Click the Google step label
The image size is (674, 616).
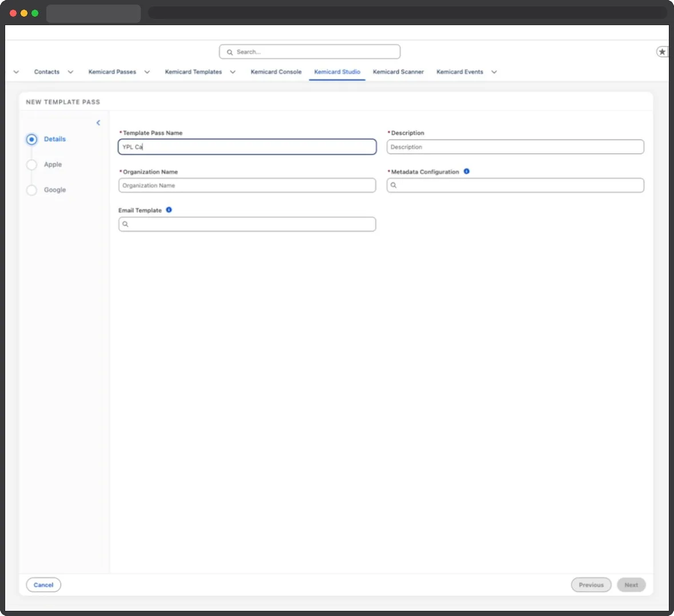(54, 190)
